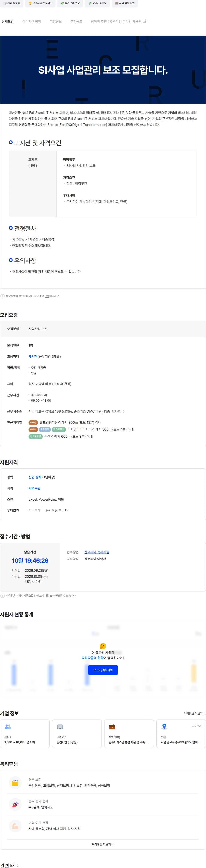Image resolution: width=206 pixels, height=868 pixels.
Task: Click 잡코리아 이력서 text in 지원양식
Action: tap(95, 559)
